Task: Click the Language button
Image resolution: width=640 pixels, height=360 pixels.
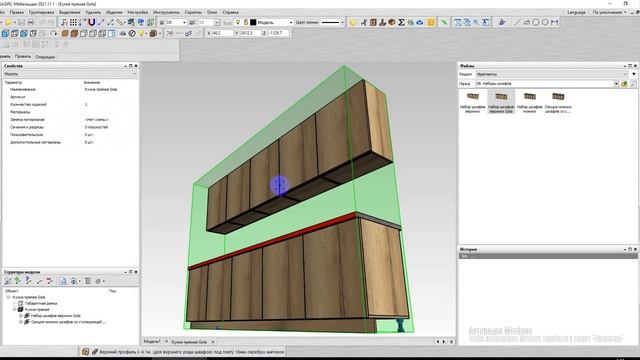Action: click(576, 12)
